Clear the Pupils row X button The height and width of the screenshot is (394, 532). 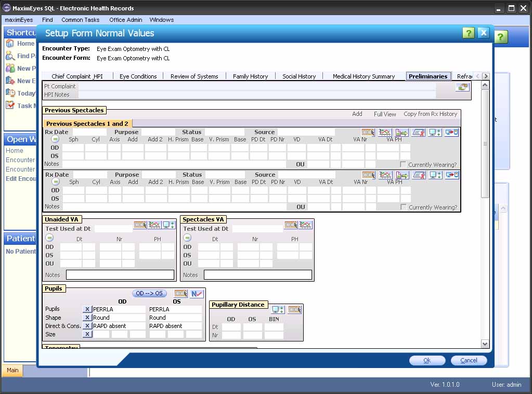[x=87, y=309]
